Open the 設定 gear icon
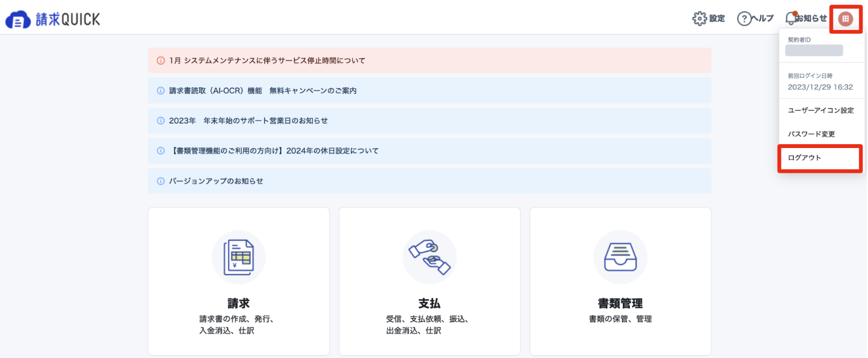Viewport: 868px width, 358px height. pos(700,19)
